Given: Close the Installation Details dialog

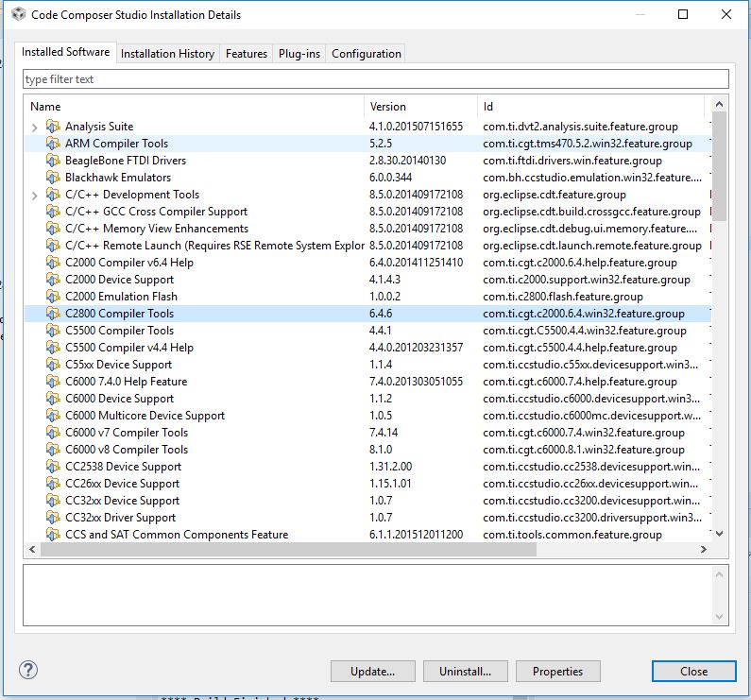Looking at the screenshot, I should pyautogui.click(x=693, y=672).
